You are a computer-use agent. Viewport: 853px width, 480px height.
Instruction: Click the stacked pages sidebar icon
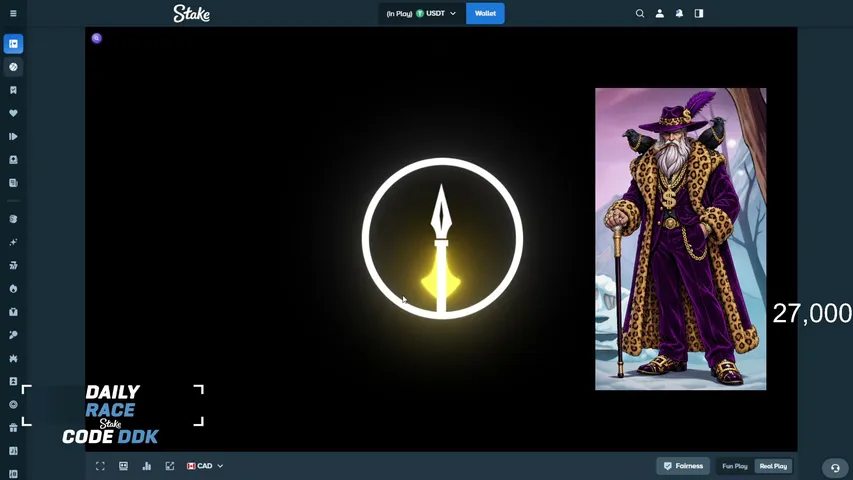(13, 183)
